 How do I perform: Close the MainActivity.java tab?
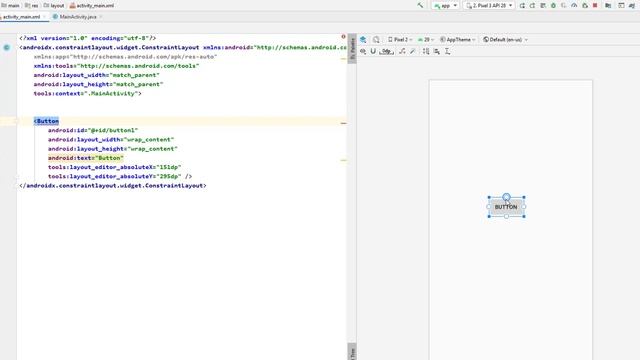pos(101,17)
